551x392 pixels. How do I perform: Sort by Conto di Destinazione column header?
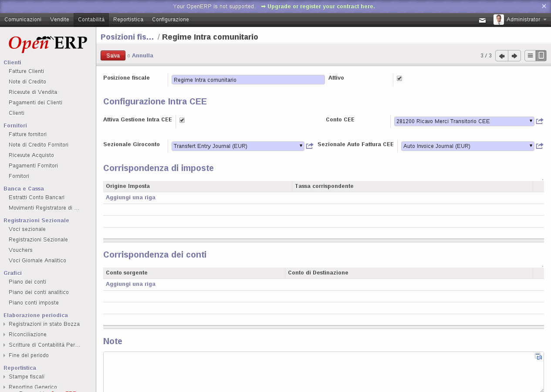[409, 273]
